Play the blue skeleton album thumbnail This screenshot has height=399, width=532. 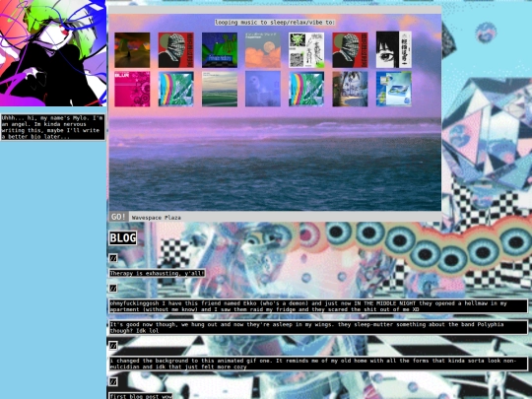pos(263,89)
